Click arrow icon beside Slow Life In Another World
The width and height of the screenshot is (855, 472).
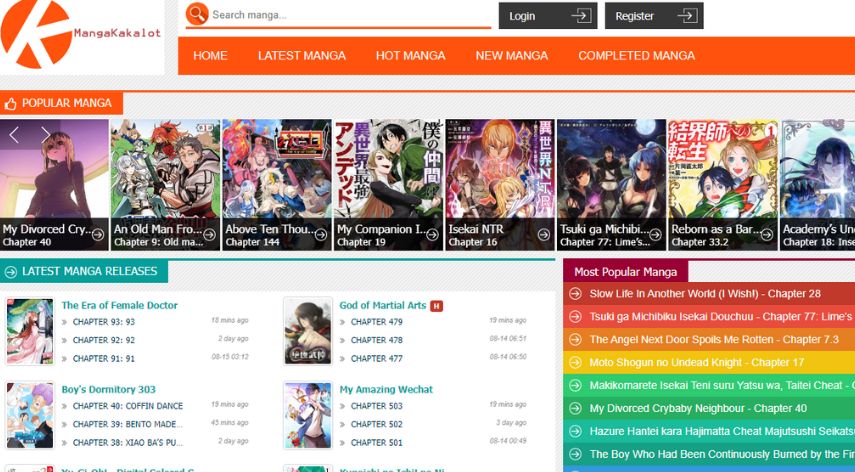click(575, 294)
